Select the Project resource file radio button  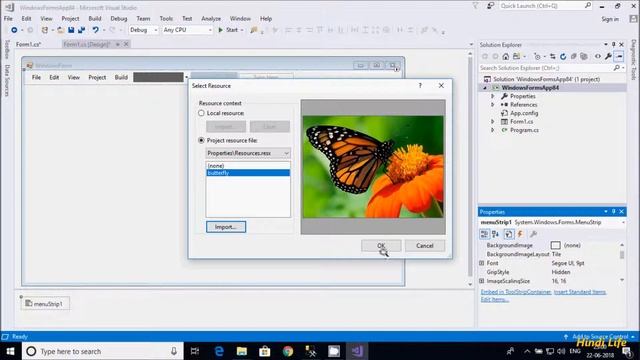click(x=201, y=140)
